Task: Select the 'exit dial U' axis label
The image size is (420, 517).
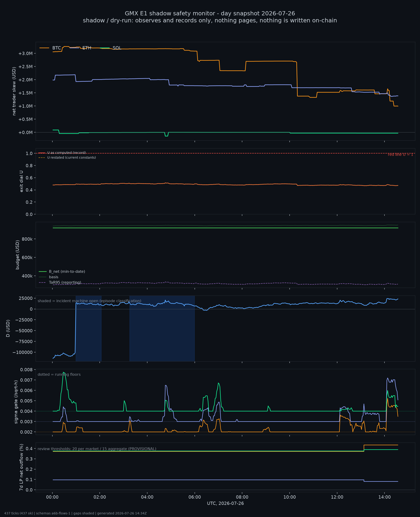Action: (21, 181)
